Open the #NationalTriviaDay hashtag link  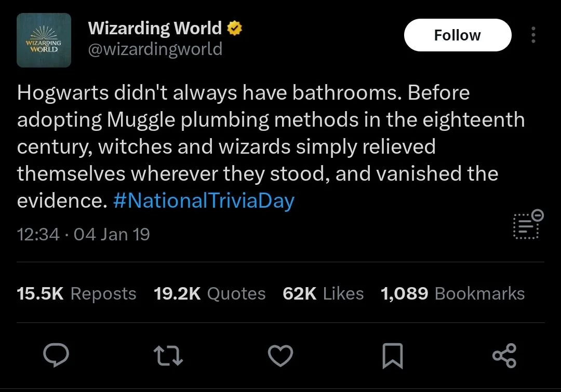coord(204,200)
